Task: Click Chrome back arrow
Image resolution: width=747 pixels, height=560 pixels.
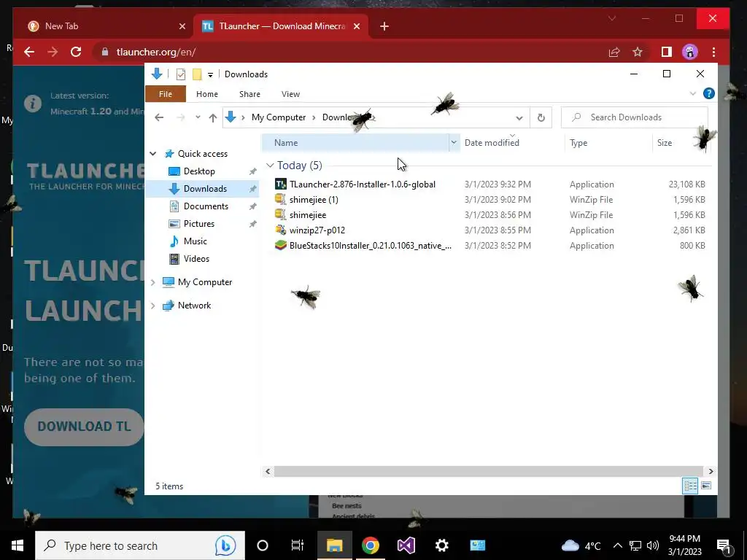Action: [29, 52]
